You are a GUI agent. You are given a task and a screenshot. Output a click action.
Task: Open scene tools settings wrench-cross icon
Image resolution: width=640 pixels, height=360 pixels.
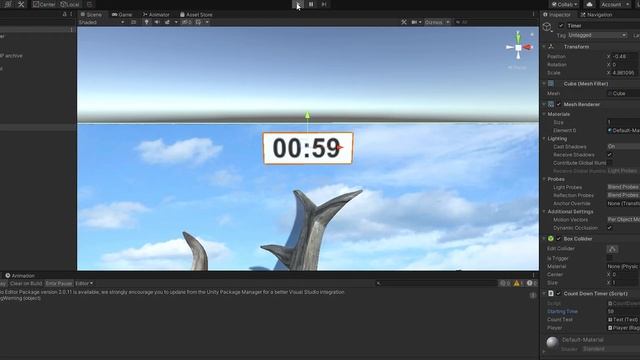pyautogui.click(x=404, y=22)
